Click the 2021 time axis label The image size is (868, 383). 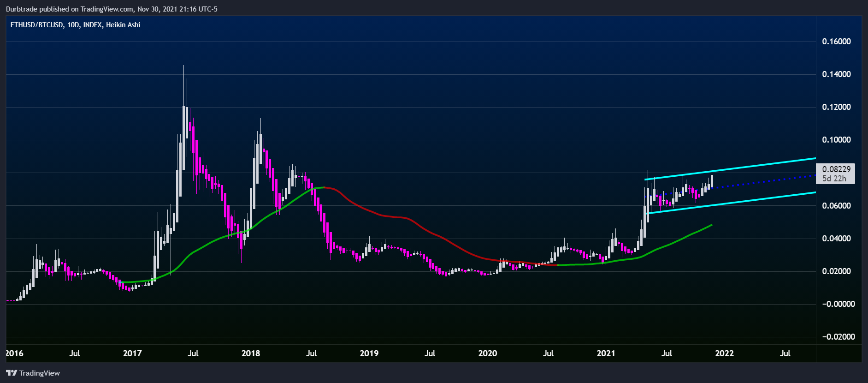point(606,353)
